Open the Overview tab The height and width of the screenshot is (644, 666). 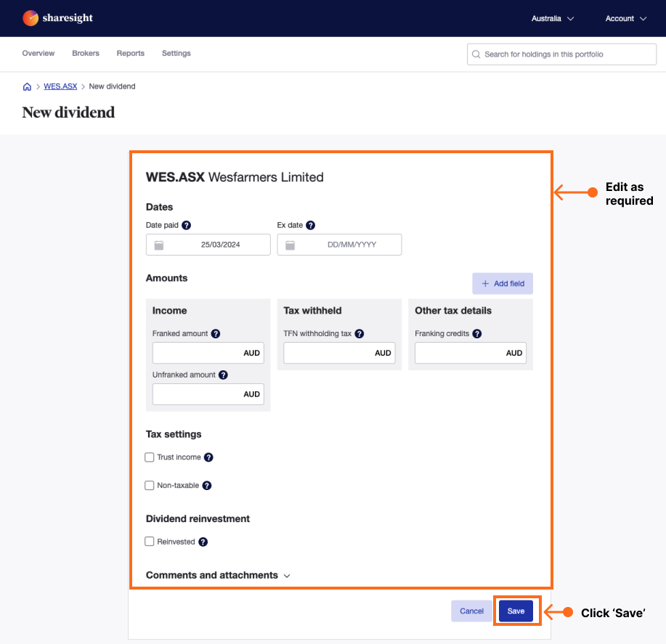(38, 54)
